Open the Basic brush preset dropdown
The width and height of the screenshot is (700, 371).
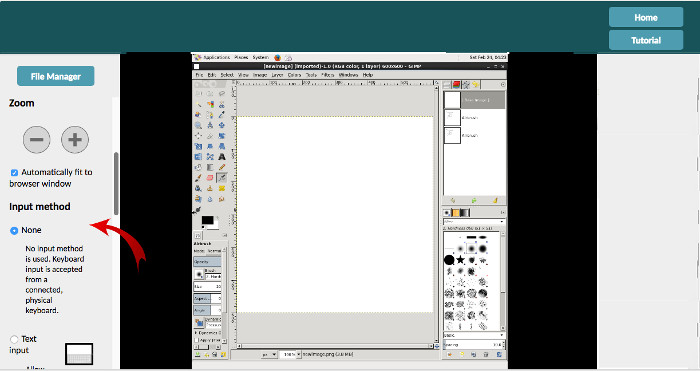click(x=474, y=335)
